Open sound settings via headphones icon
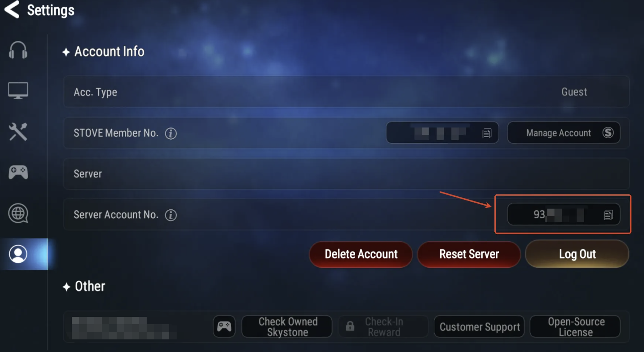644x352 pixels. [x=18, y=50]
